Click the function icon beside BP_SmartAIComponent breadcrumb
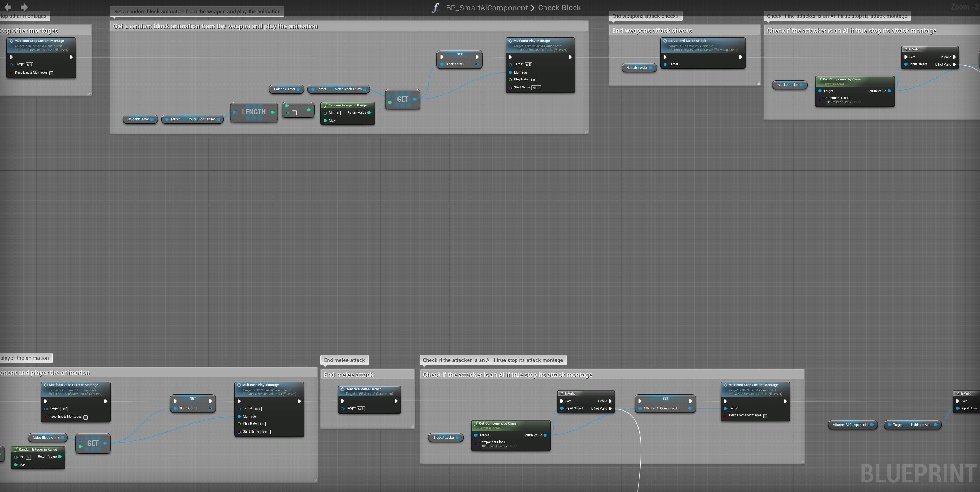 pyautogui.click(x=435, y=8)
